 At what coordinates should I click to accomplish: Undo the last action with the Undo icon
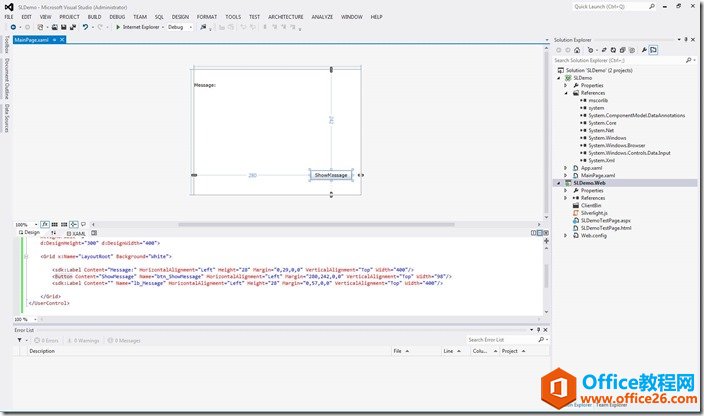coord(85,27)
